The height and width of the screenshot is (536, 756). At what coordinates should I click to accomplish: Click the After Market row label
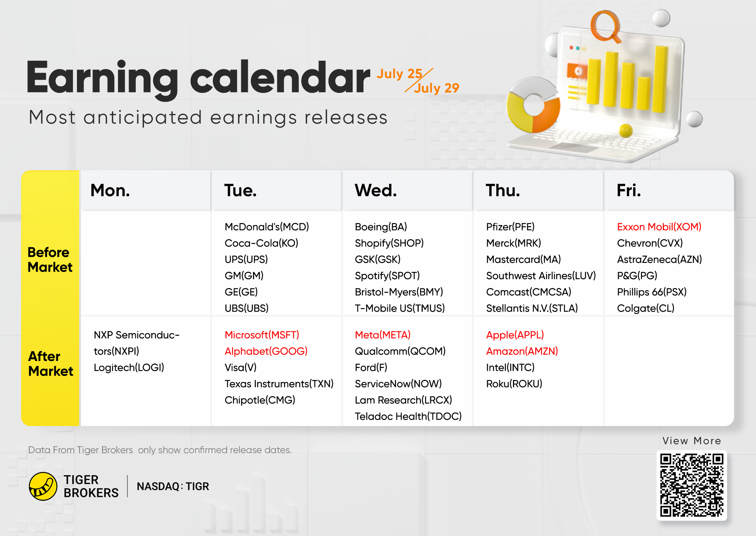51,364
